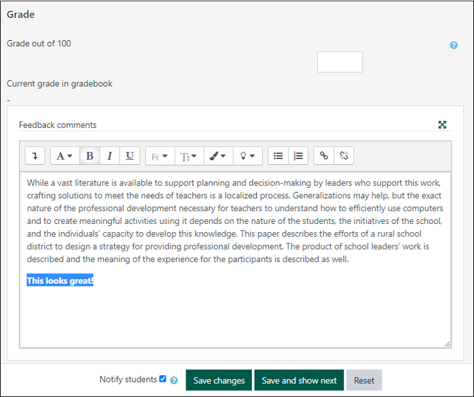This screenshot has width=474, height=397.
Task: Expand the editor toolbar toggle arrow
Action: click(35, 156)
